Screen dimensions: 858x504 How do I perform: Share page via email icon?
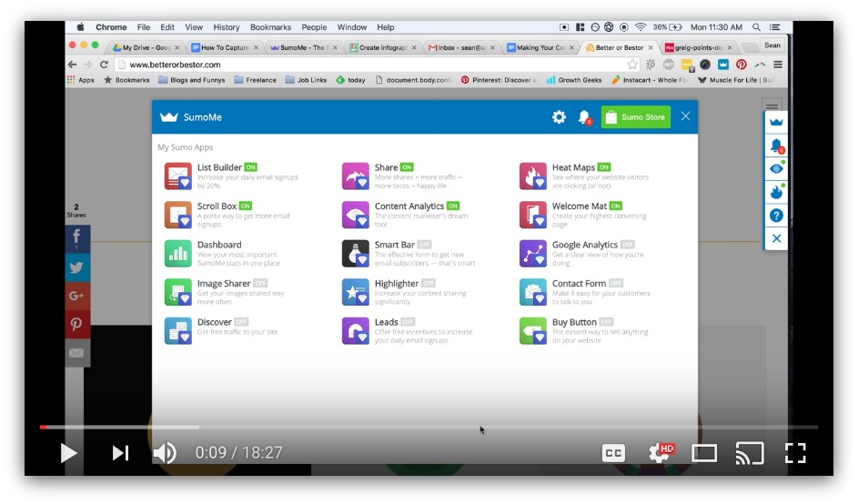pyautogui.click(x=77, y=353)
